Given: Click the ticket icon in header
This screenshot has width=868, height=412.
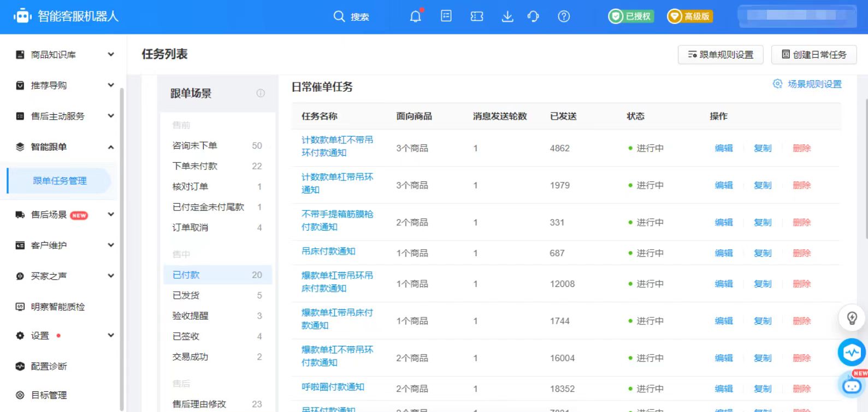Looking at the screenshot, I should (x=477, y=16).
